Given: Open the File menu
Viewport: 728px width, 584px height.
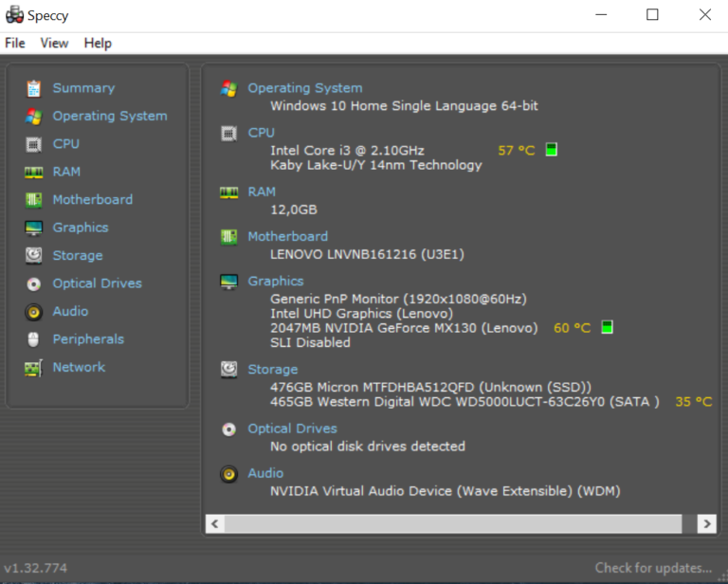Looking at the screenshot, I should coord(15,44).
